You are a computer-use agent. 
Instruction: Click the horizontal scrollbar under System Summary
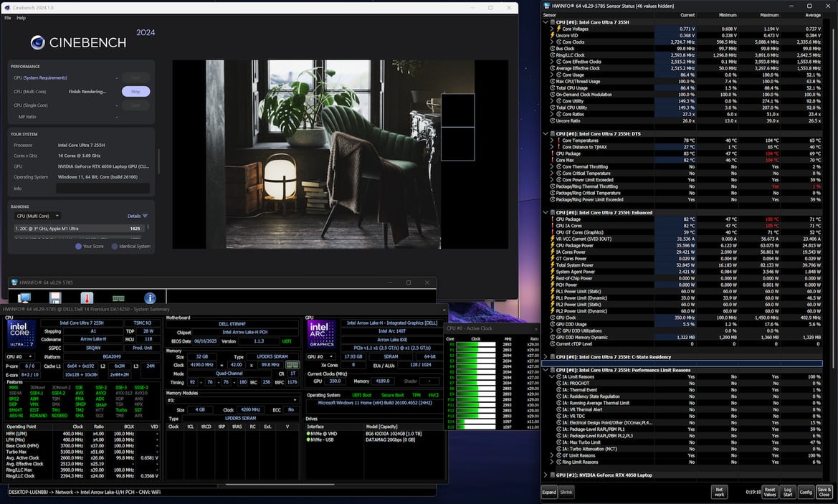tap(280, 484)
